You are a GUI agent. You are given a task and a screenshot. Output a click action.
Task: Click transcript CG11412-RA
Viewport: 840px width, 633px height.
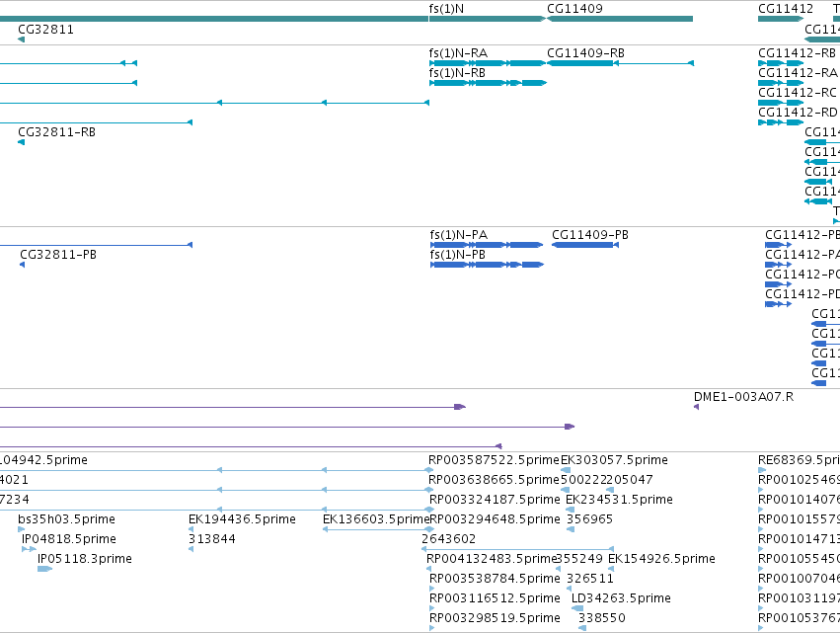(798, 73)
